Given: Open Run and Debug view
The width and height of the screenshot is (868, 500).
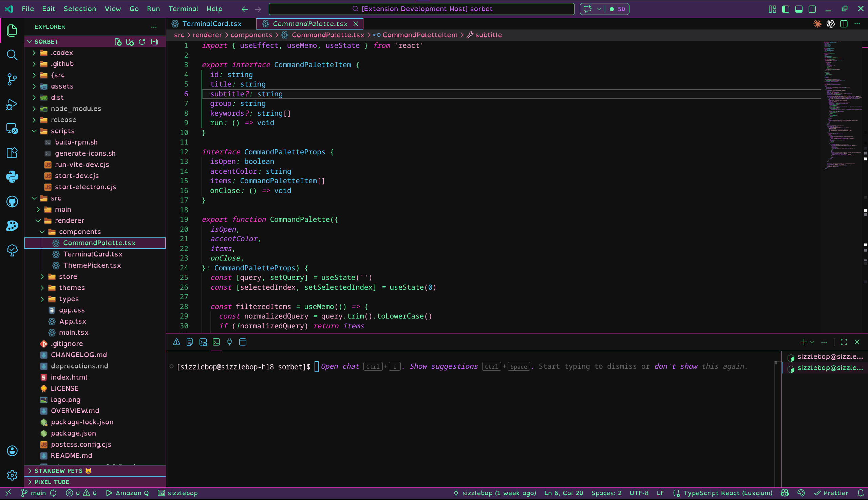Looking at the screenshot, I should (12, 104).
